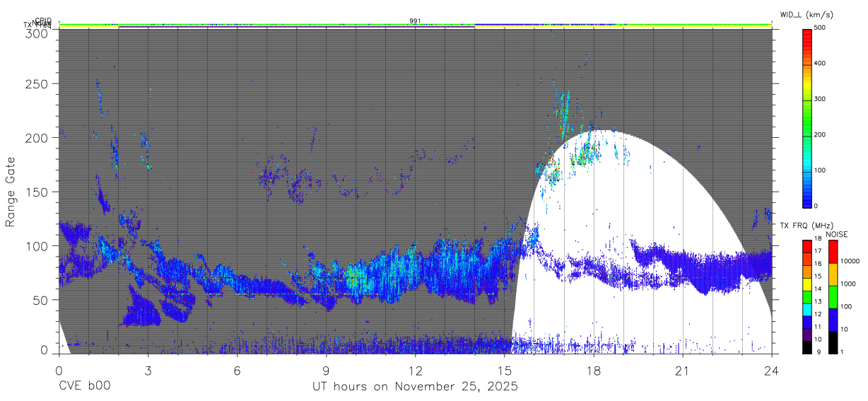Viewport: 868px width, 401px height.
Task: Click the 50 tick on Range Gate axis
Action: coord(40,300)
